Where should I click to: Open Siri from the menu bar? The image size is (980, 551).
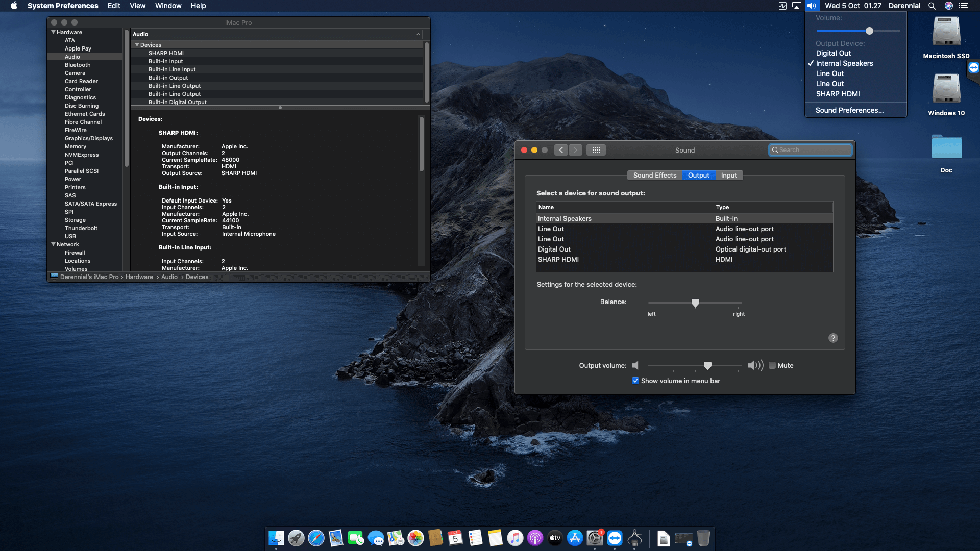point(948,6)
